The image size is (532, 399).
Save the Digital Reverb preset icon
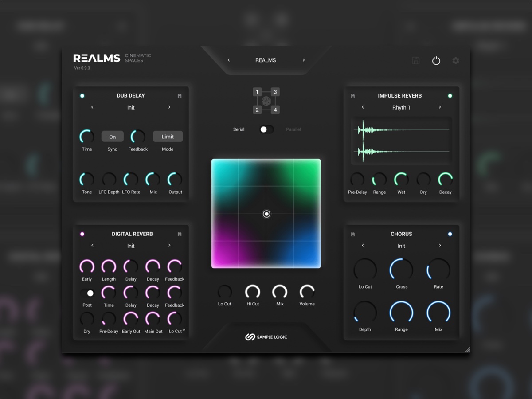pos(180,234)
